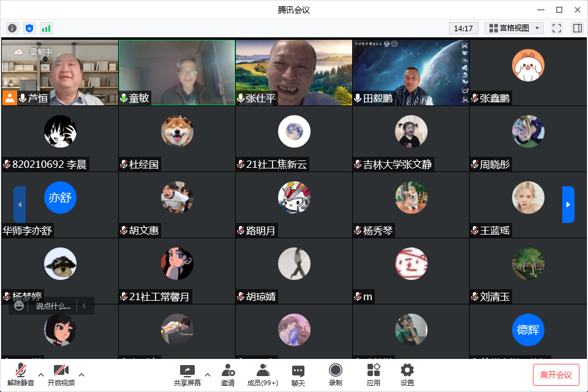
Task: Expand video options arrow beside 开启视频
Action: 81,374
